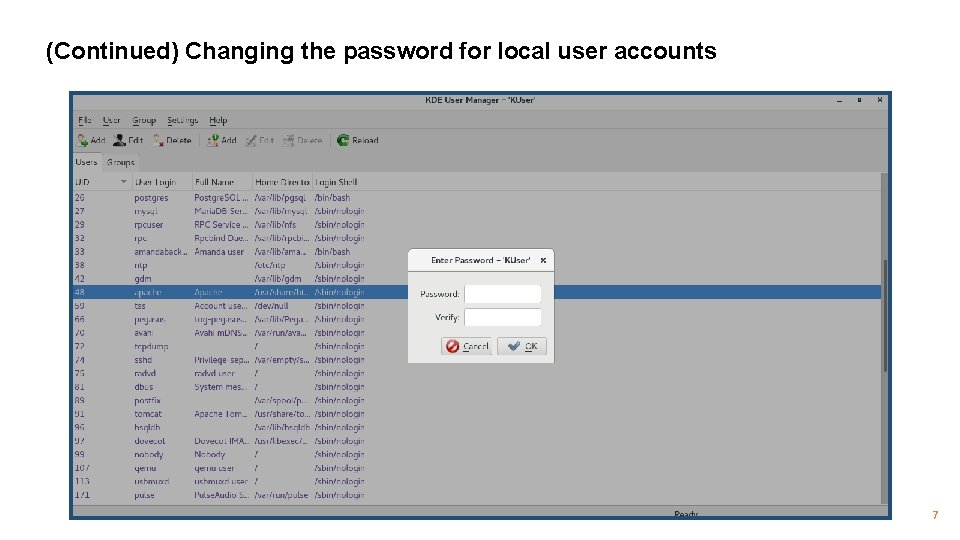Viewport: 960px width, 540px height.
Task: Select the gdm user row
Action: click(x=478, y=279)
